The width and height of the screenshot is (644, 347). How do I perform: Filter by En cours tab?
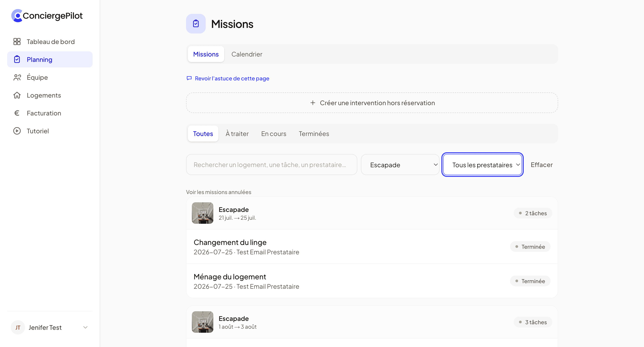click(273, 134)
